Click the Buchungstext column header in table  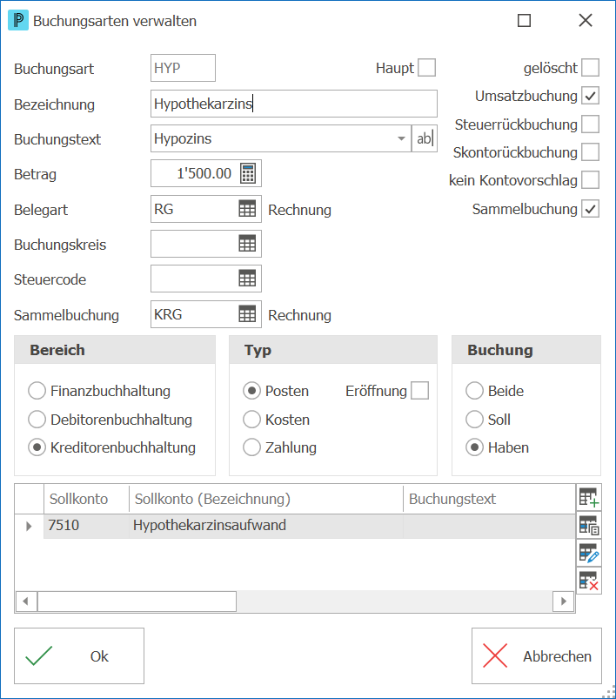pos(490,499)
